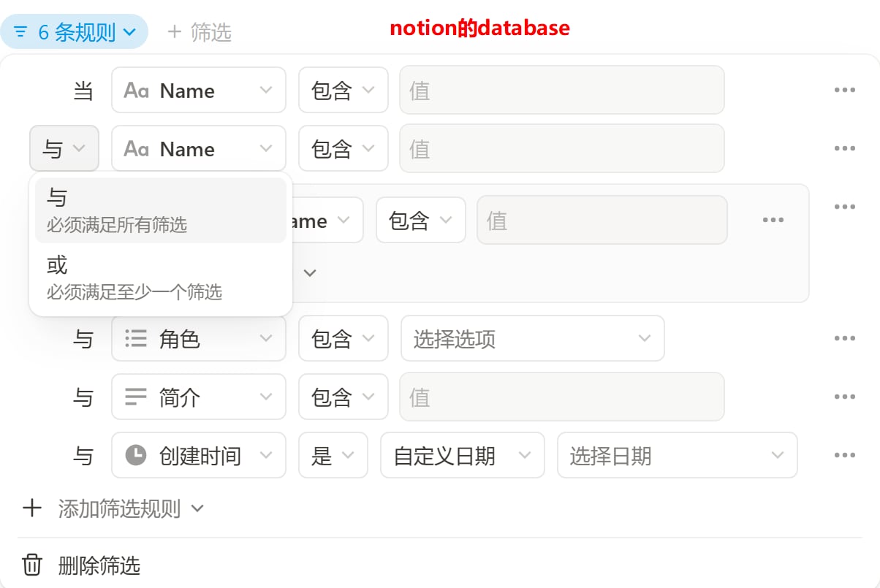Open the more options icon for the 简介 rule
This screenshot has height=588, width=880.
pyautogui.click(x=844, y=397)
